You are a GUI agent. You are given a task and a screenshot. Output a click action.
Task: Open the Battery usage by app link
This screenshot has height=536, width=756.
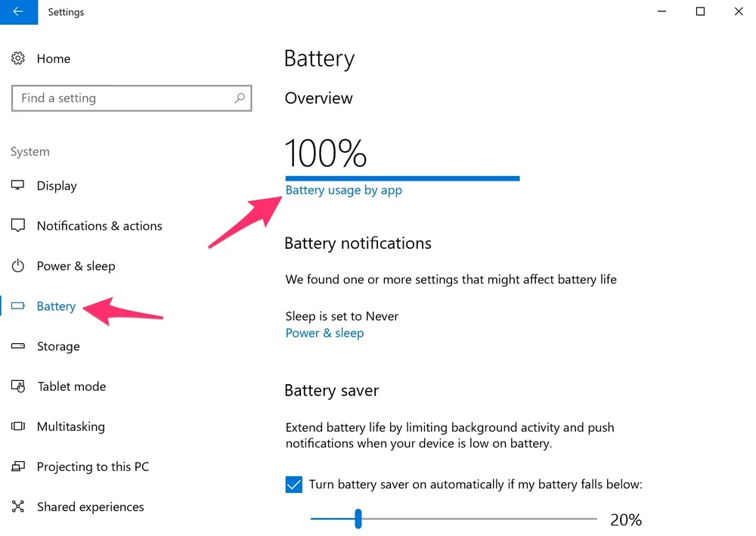pos(343,191)
